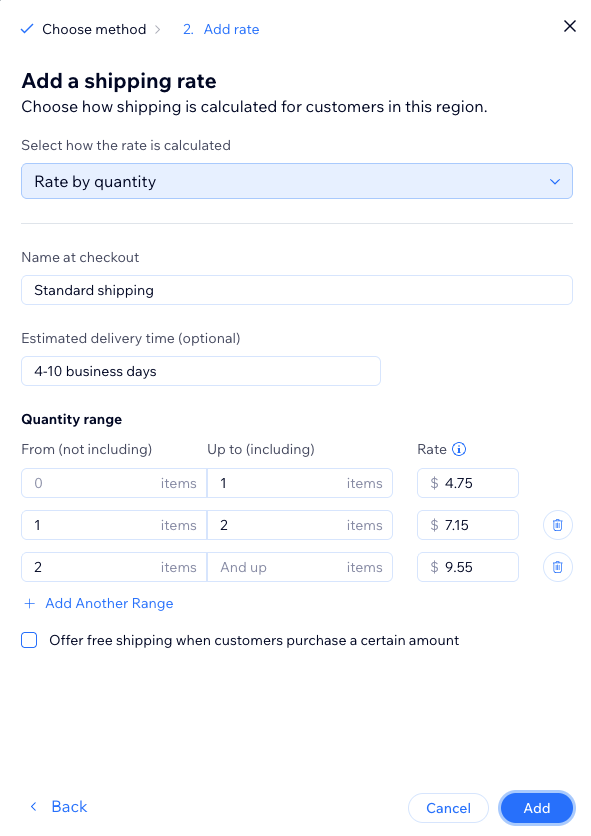The width and height of the screenshot is (591, 836).
Task: Click the chevron on the rate calculation dropdown
Action: click(556, 181)
